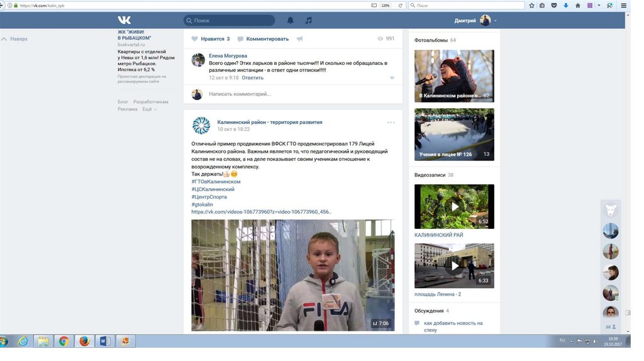Open the Firefox hamburger menu
The height and width of the screenshot is (361, 644).
click(x=623, y=5)
